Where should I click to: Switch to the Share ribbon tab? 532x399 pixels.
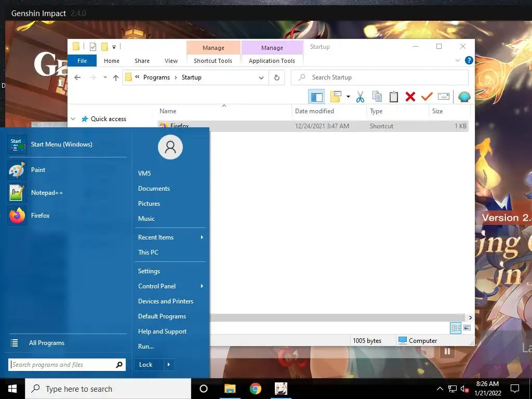[142, 61]
